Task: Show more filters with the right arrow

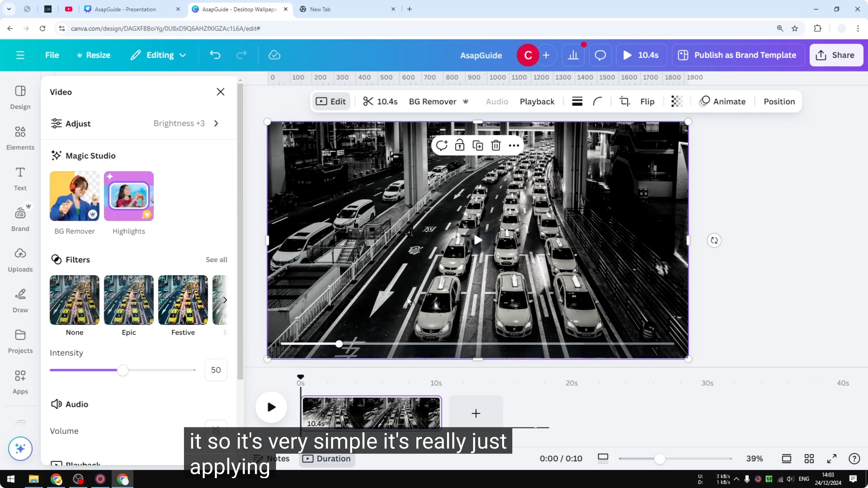Action: 225,300
